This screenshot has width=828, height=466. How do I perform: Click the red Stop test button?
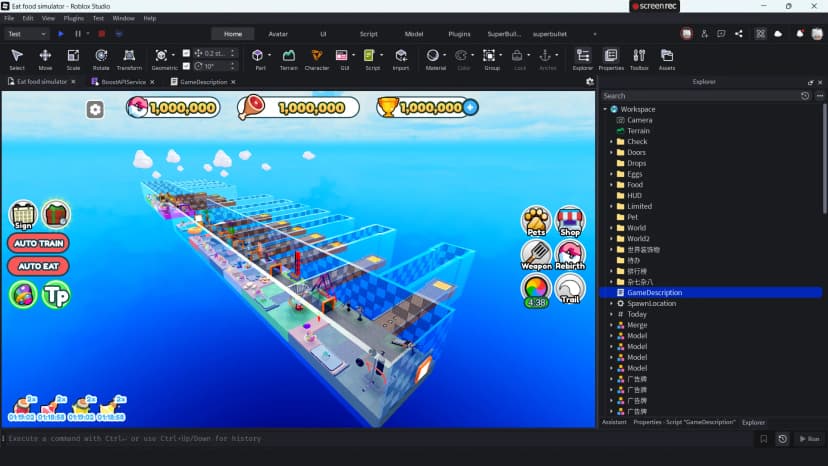(101, 34)
